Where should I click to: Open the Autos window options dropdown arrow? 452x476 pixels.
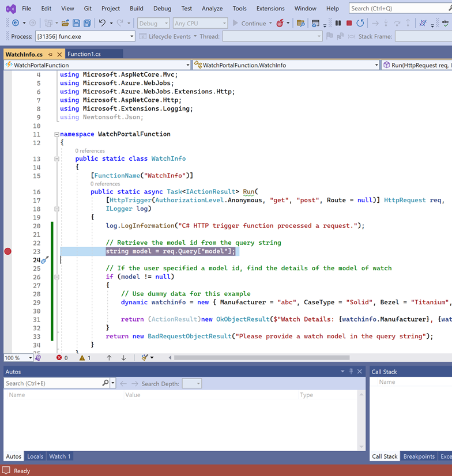click(342, 371)
